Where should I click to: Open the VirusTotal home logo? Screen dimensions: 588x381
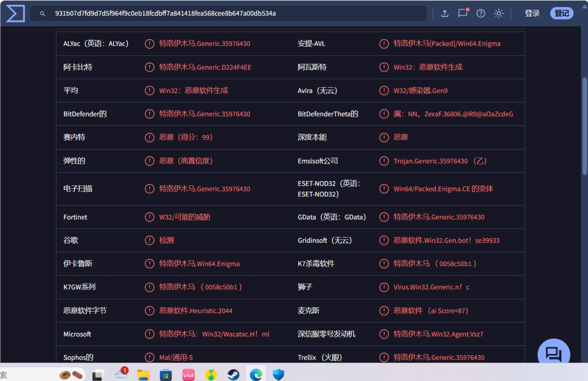coord(16,14)
